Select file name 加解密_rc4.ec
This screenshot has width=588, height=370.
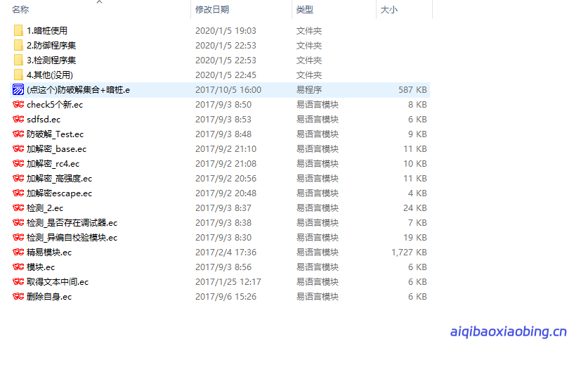pyautogui.click(x=53, y=164)
